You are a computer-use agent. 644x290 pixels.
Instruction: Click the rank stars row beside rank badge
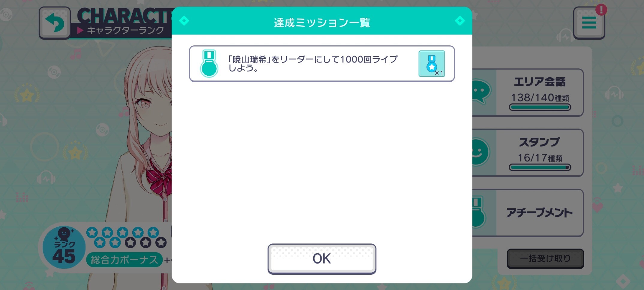tap(127, 237)
